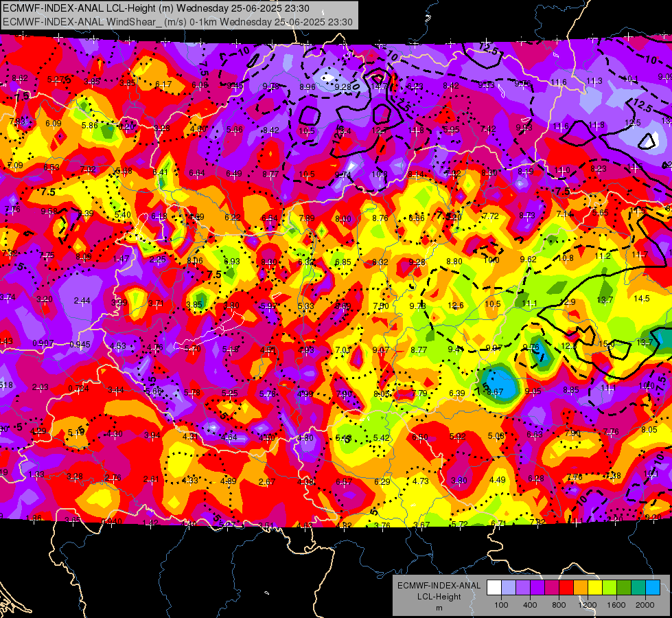Click the wind shear value '8.00'
The height and width of the screenshot is (618, 672).
tap(343, 219)
